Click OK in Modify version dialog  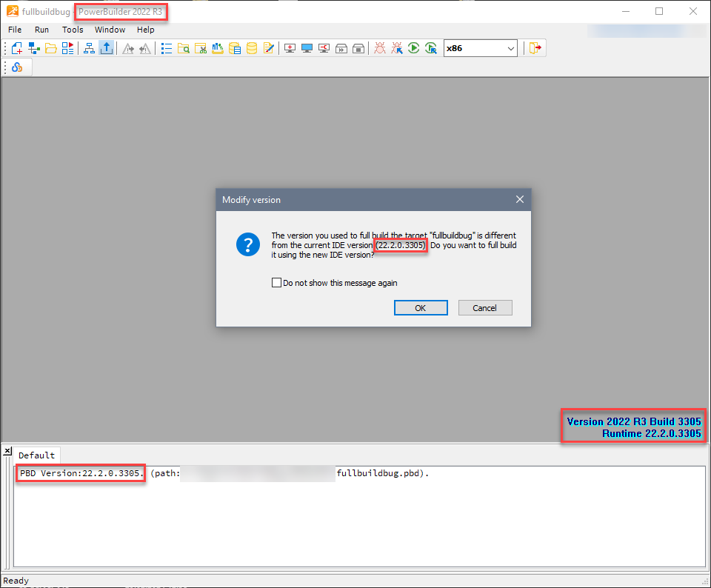421,308
